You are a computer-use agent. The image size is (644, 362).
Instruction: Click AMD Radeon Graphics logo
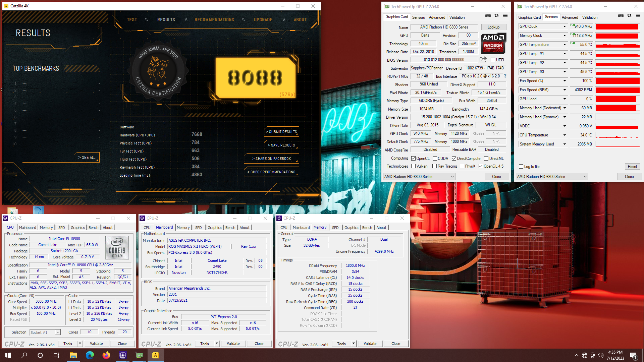[493, 43]
